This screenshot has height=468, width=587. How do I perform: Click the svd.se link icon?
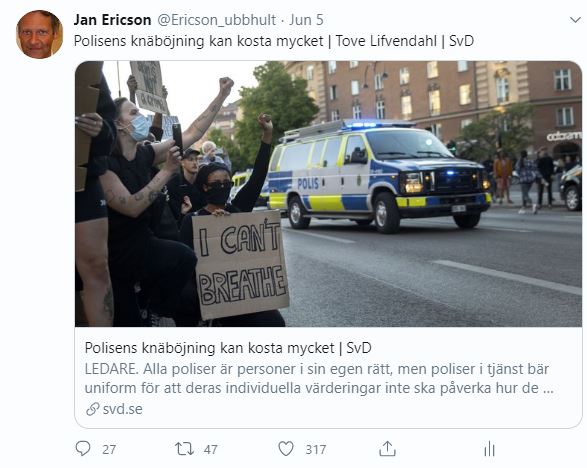pos(92,409)
